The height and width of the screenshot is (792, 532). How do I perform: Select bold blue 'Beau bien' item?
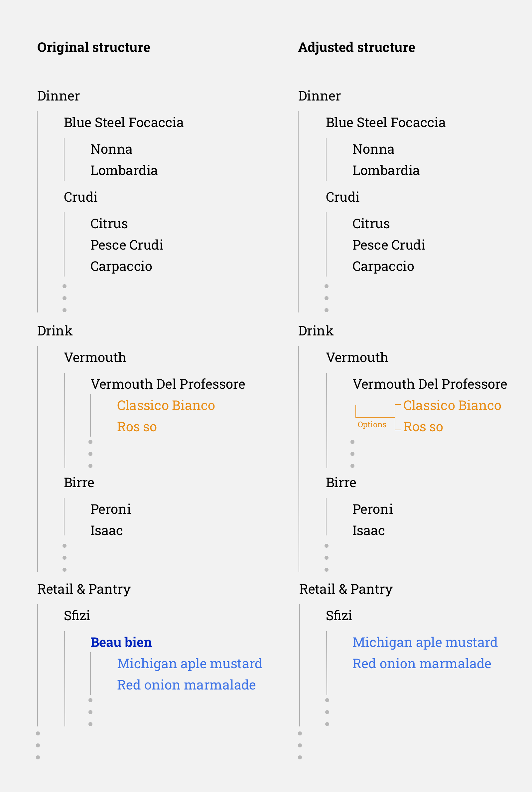coord(121,642)
